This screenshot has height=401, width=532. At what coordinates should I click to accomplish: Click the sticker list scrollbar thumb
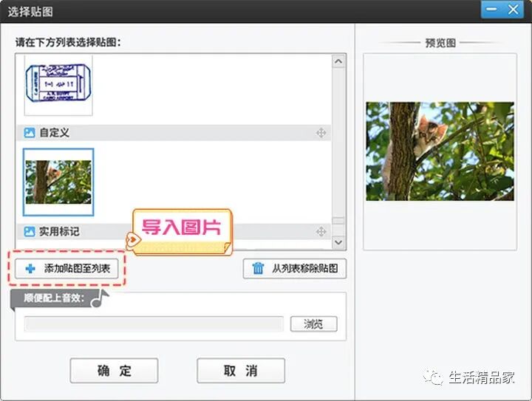coord(338,220)
